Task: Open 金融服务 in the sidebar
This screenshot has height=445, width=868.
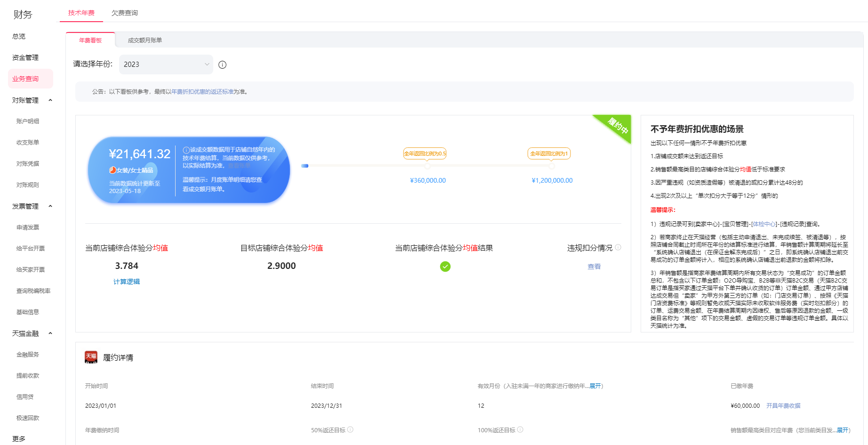Action: point(28,354)
